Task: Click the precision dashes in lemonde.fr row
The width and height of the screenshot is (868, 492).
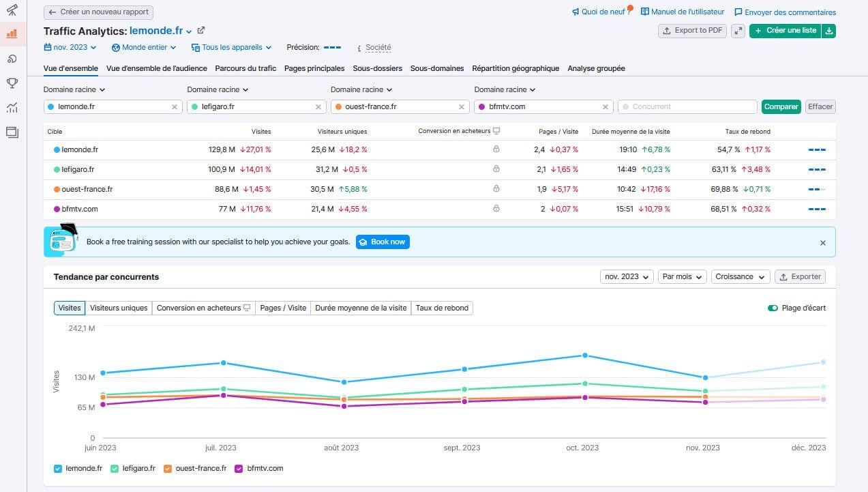Action: point(817,149)
